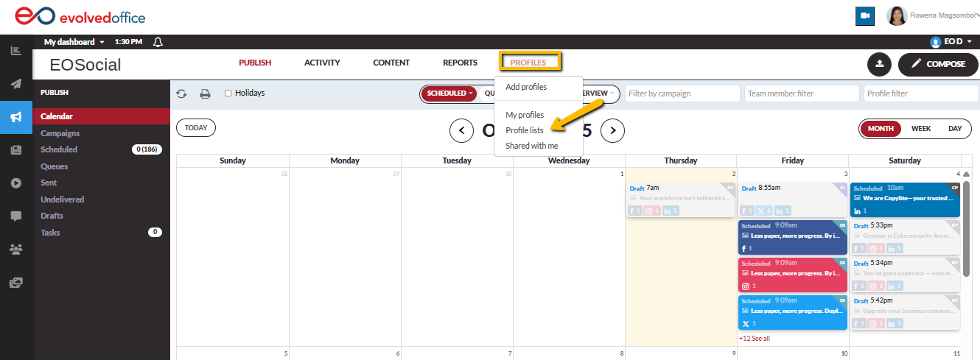This screenshot has width=980, height=360.
Task: Open the people group sidebar icon
Action: (x=16, y=249)
